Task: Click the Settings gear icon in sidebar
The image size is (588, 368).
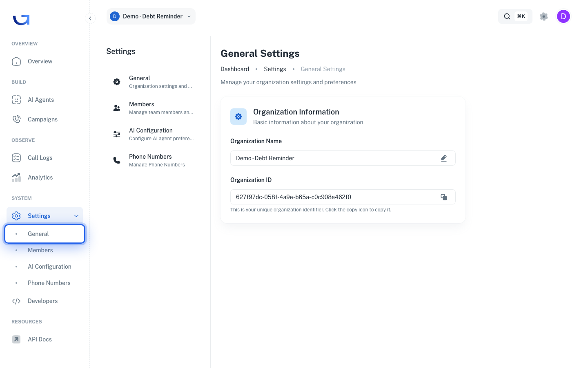Action: click(16, 216)
